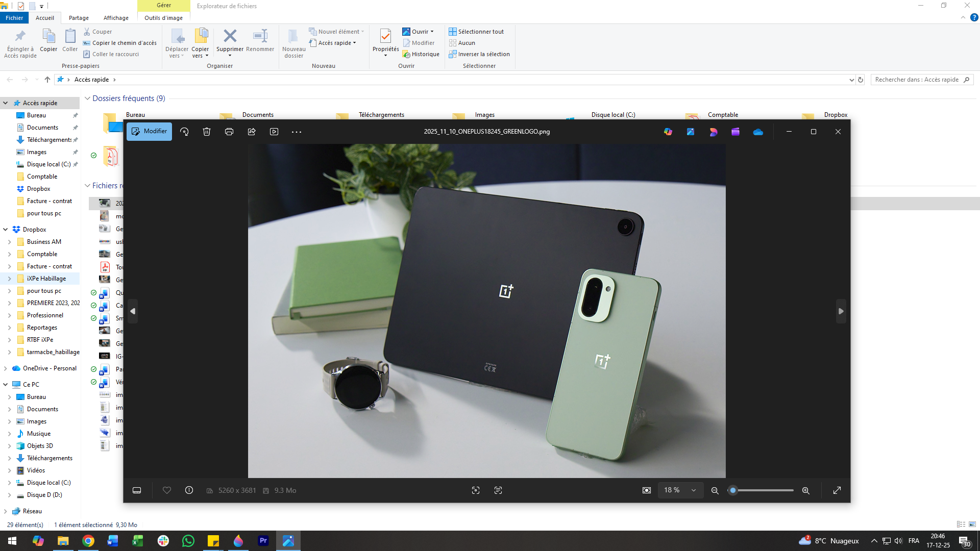
Task: Click the zoom out magnifier icon
Action: (x=715, y=490)
